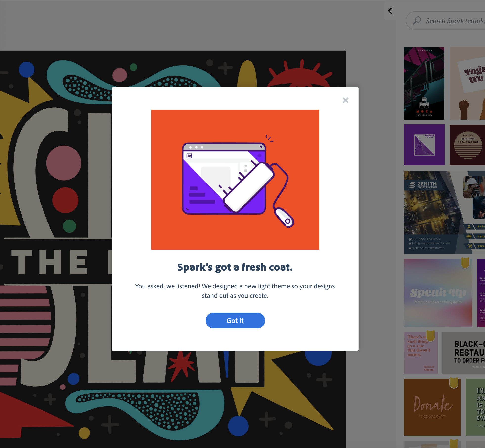The height and width of the screenshot is (448, 485).
Task: Select the purple steps template thumbnail
Action: click(x=481, y=293)
